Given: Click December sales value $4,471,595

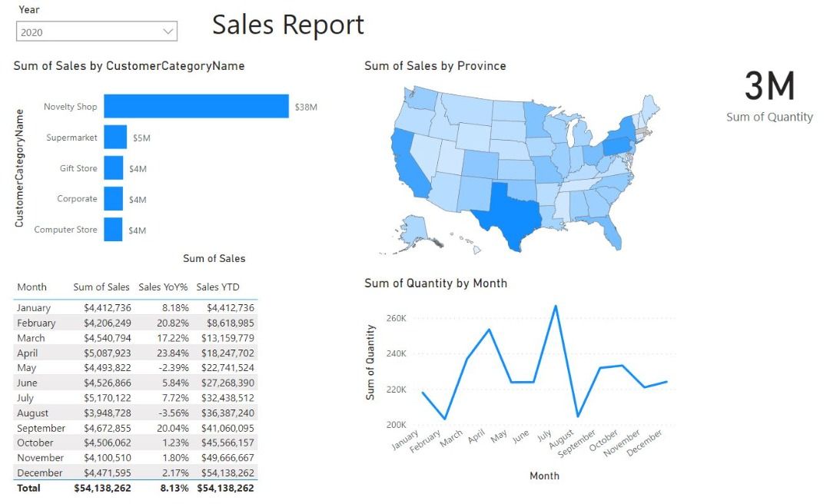Looking at the screenshot, I should 107,472.
